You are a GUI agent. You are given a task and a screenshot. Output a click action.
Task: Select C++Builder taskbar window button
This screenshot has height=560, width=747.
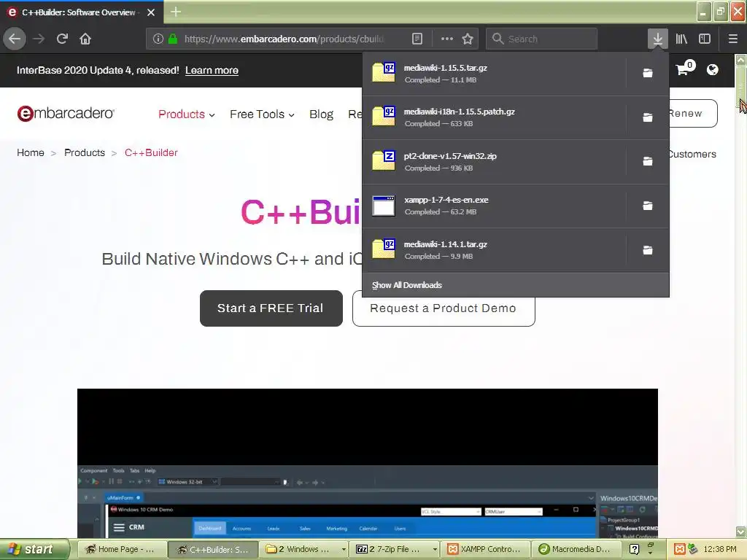[213, 549]
